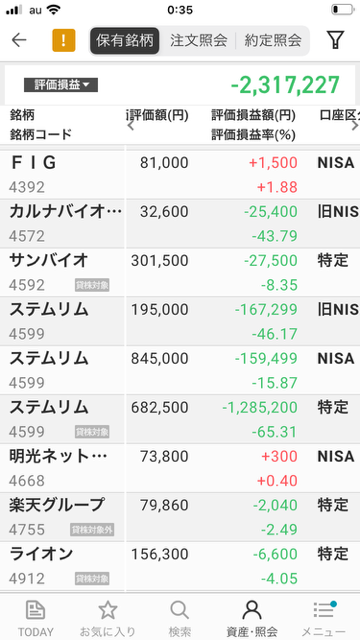This screenshot has height=640, width=360.
Task: Open the FIG 4392 holding row
Action: click(180, 175)
